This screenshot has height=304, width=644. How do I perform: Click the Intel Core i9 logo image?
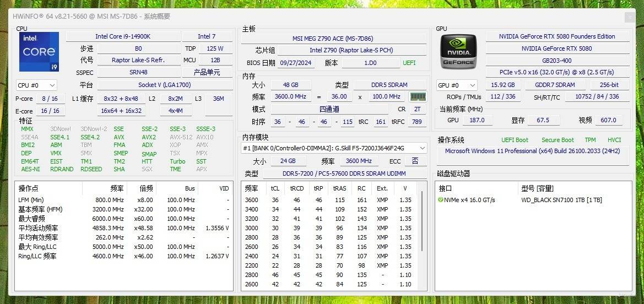39,52
